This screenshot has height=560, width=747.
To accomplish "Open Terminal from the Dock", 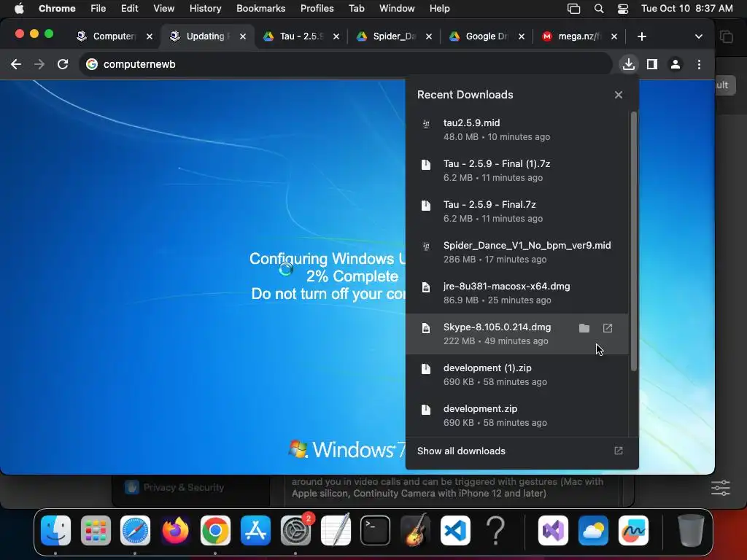I will [376, 531].
